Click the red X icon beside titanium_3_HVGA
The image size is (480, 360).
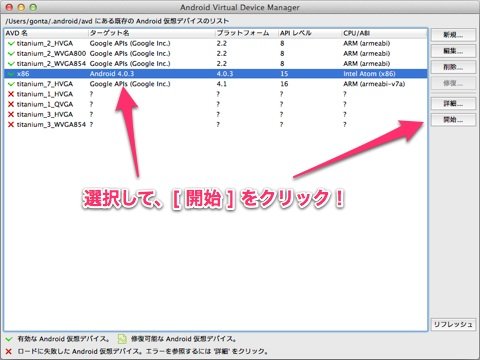11,115
